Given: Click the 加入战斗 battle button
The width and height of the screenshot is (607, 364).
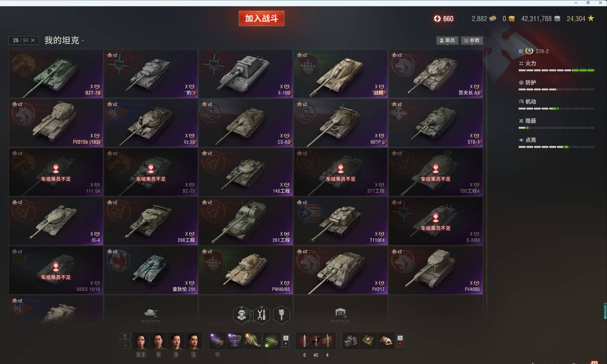Looking at the screenshot, I should (261, 19).
